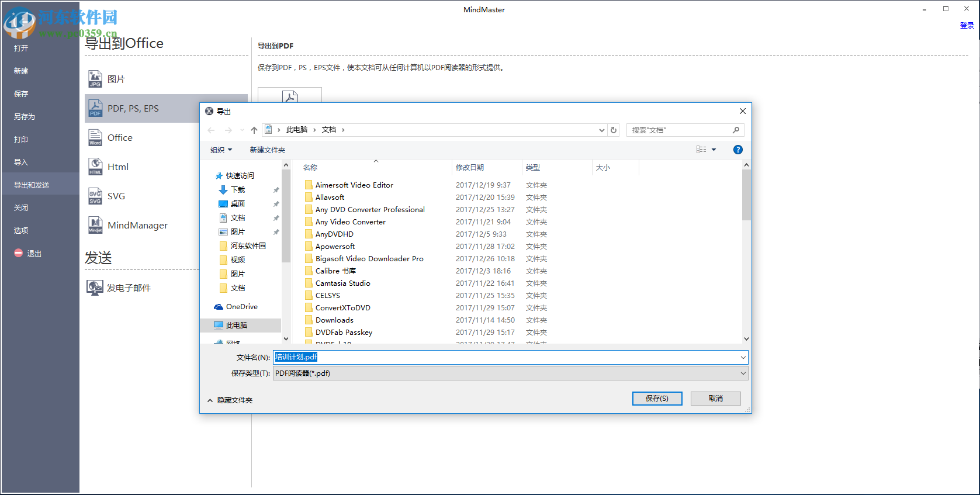The height and width of the screenshot is (495, 980).
Task: Click the search magnifier icon
Action: pyautogui.click(x=736, y=130)
